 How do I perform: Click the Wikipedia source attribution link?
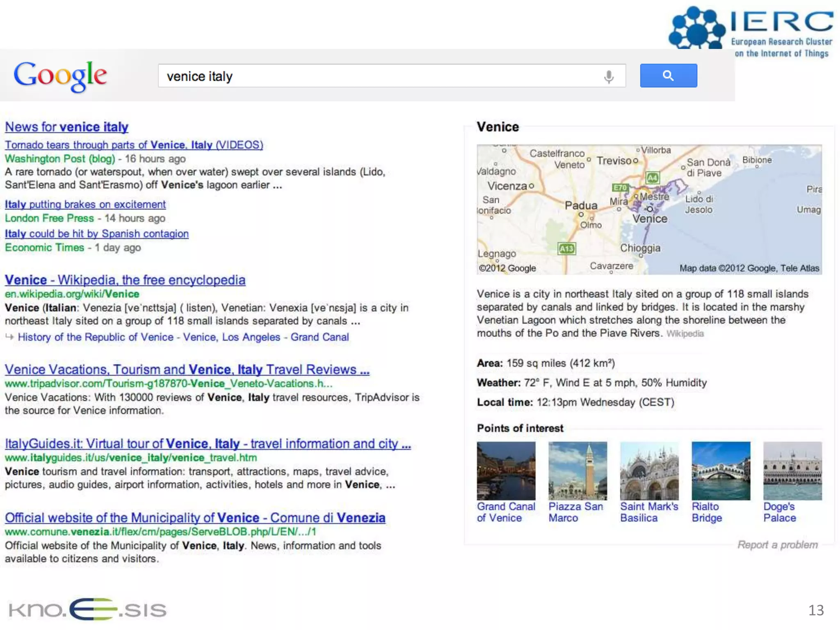point(685,334)
